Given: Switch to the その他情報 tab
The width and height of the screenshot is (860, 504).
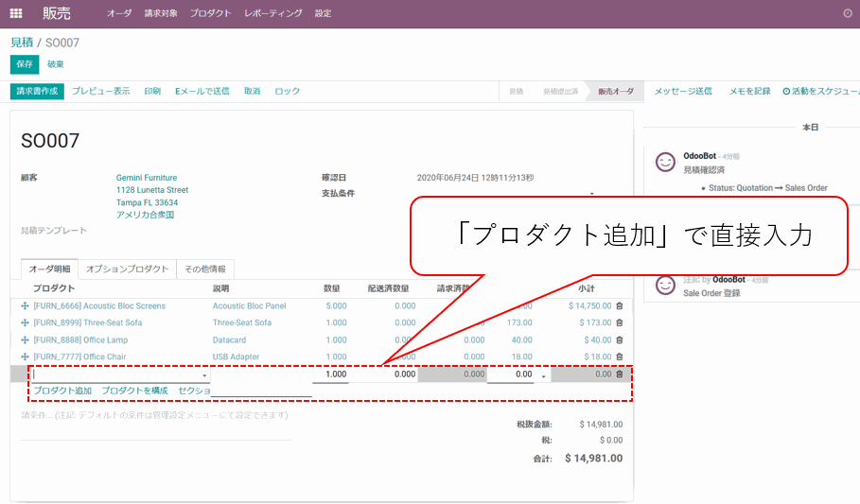Looking at the screenshot, I should (x=205, y=269).
